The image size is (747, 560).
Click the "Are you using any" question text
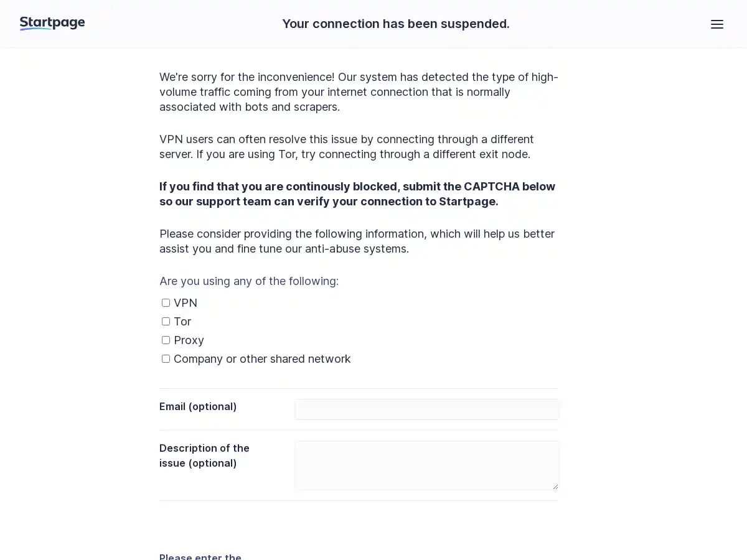[x=249, y=281]
